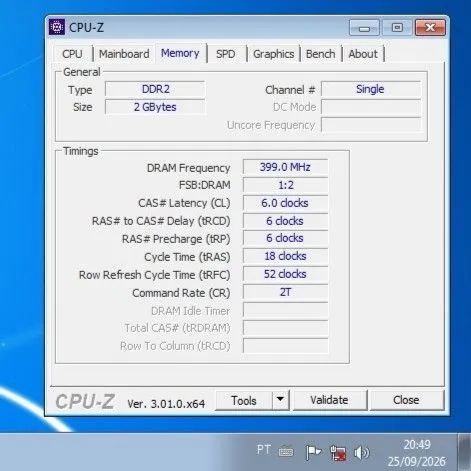Open the Action Center flag tray icon
The image size is (471, 471).
coord(313,452)
